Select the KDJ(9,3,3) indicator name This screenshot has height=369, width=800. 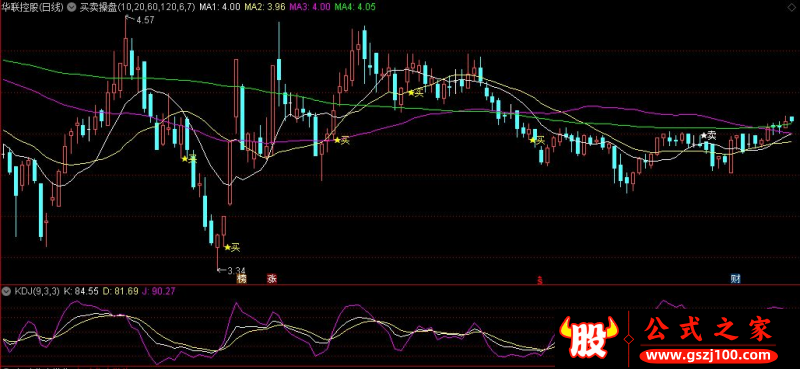tap(37, 291)
